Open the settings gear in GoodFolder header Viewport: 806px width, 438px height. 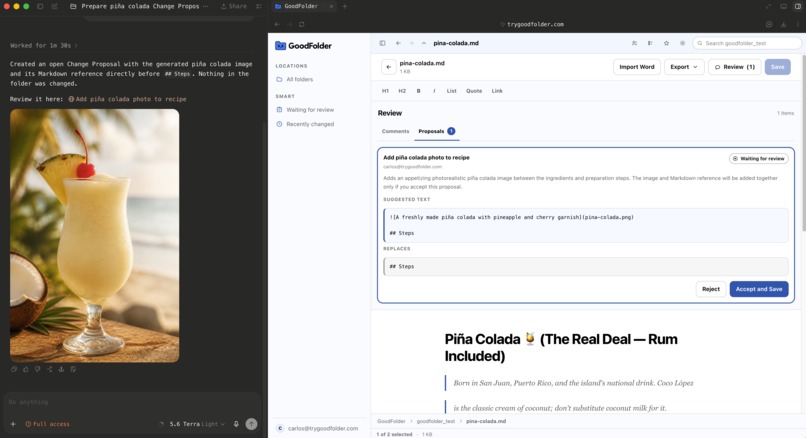[x=682, y=43]
